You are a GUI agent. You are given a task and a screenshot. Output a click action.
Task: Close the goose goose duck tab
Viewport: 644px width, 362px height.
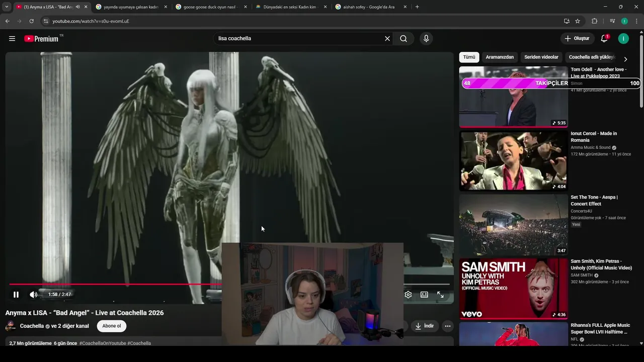[246, 7]
